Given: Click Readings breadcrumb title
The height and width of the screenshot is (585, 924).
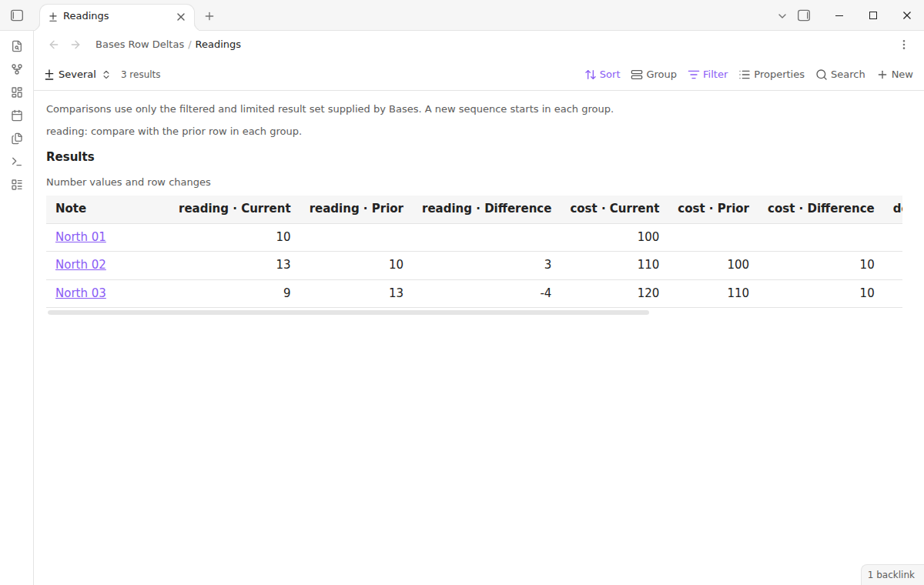Looking at the screenshot, I should [218, 45].
